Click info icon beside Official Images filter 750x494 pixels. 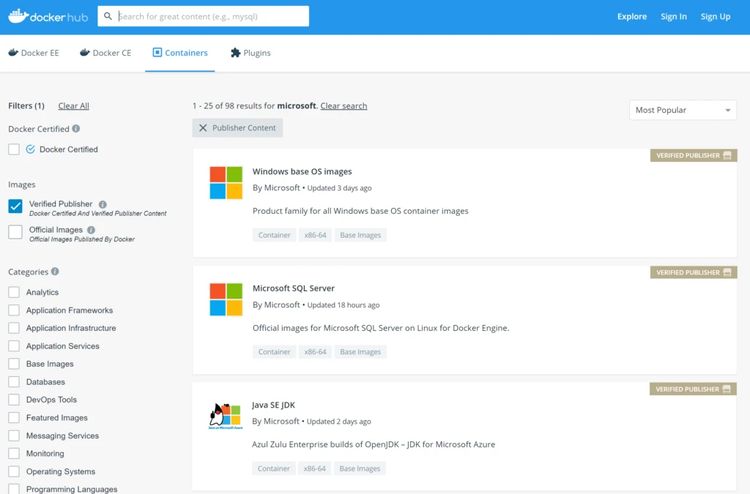91,230
